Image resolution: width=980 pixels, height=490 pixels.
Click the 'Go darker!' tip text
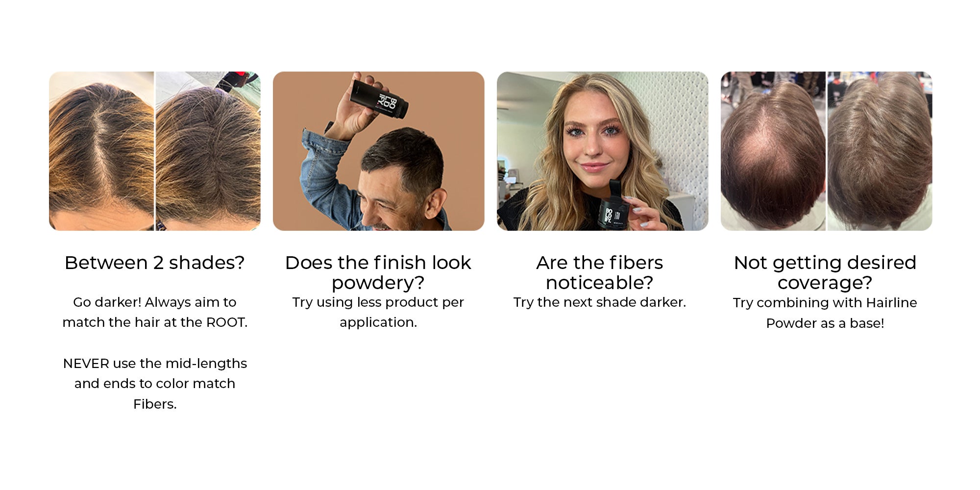pyautogui.click(x=155, y=312)
